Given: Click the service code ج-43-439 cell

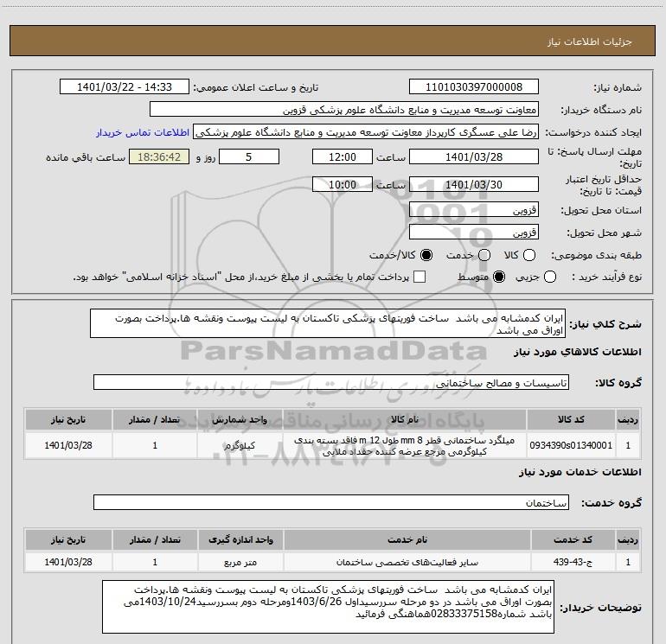Looking at the screenshot, I should pos(573,562).
